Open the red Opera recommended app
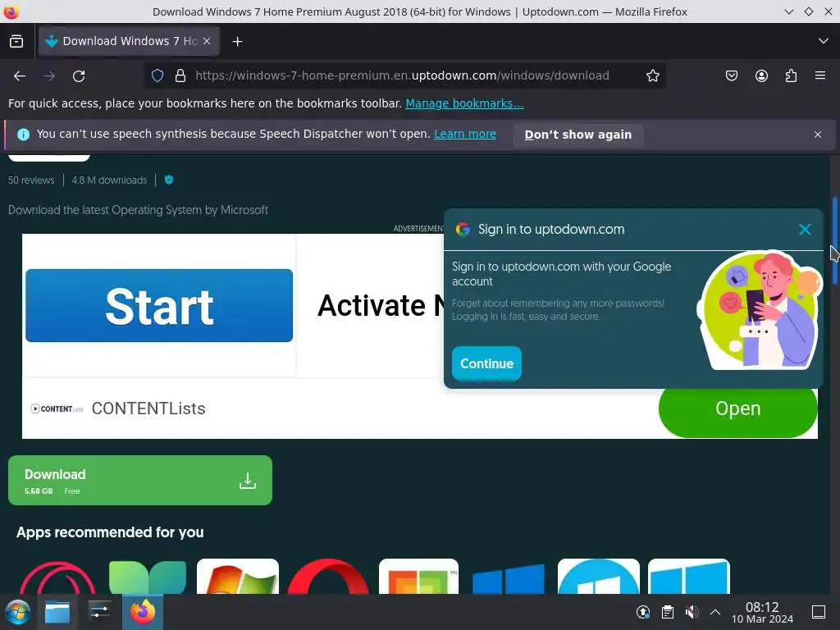Image resolution: width=840 pixels, height=630 pixels. coord(328,577)
